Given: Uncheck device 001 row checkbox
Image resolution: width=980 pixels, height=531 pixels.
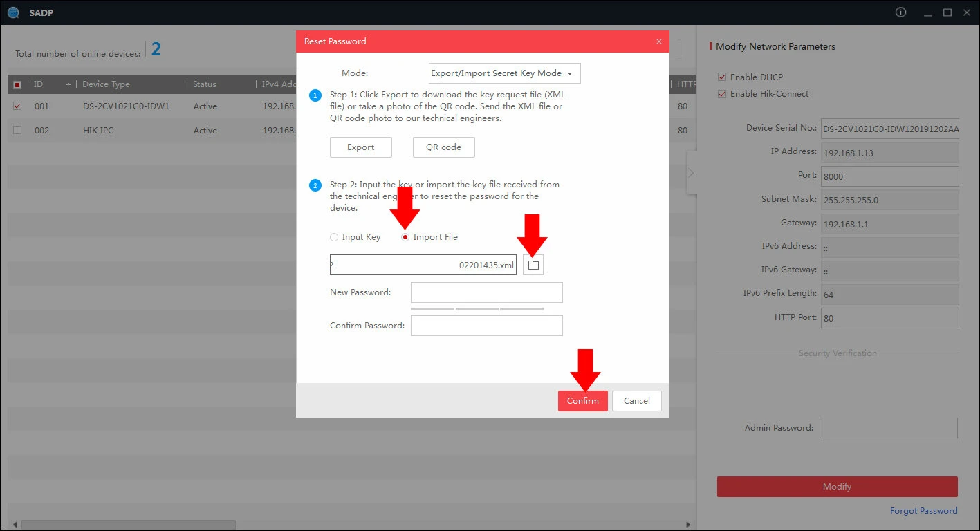Looking at the screenshot, I should click(x=17, y=106).
